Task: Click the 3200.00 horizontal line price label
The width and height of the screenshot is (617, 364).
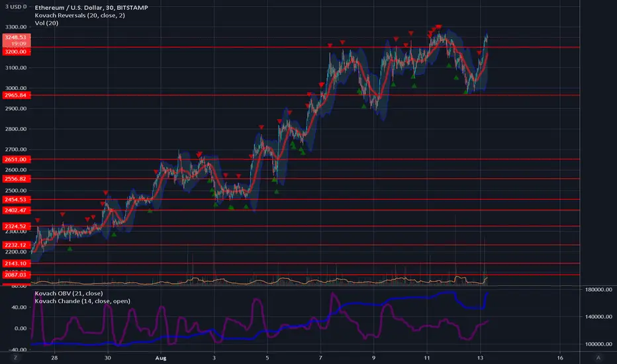Action: [16, 52]
